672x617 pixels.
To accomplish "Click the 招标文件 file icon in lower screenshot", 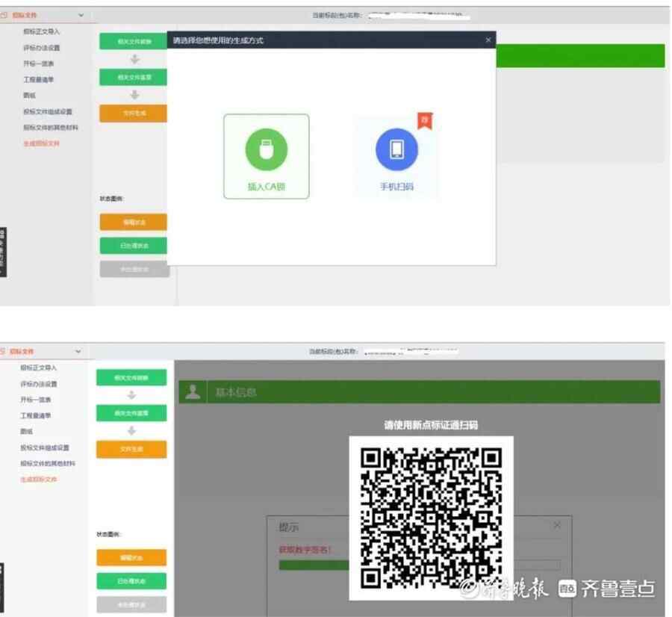I will [x=2, y=351].
